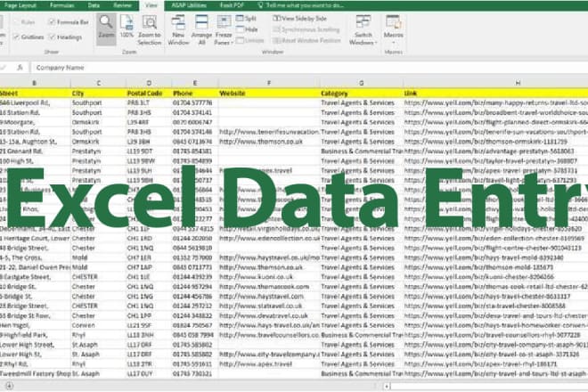Select the 21 Gronant Rd street cell
Viewport: 588px width, 392px height.
point(36,151)
